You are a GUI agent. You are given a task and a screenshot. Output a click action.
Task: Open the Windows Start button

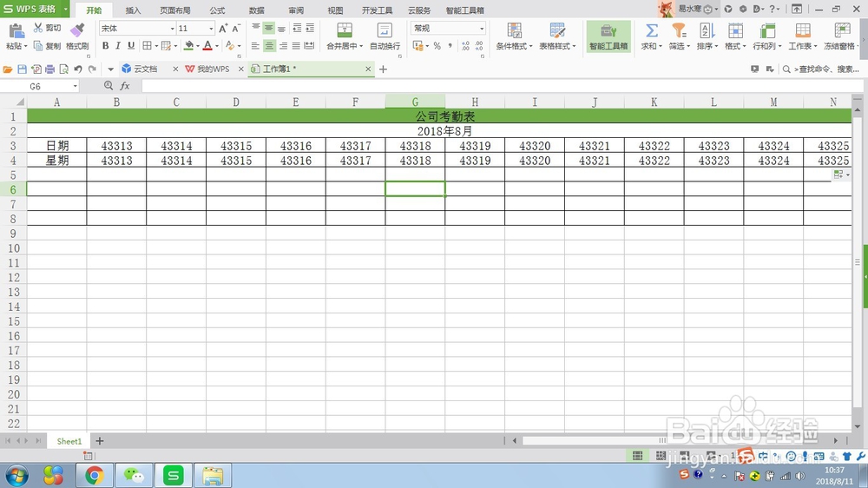pos(17,475)
